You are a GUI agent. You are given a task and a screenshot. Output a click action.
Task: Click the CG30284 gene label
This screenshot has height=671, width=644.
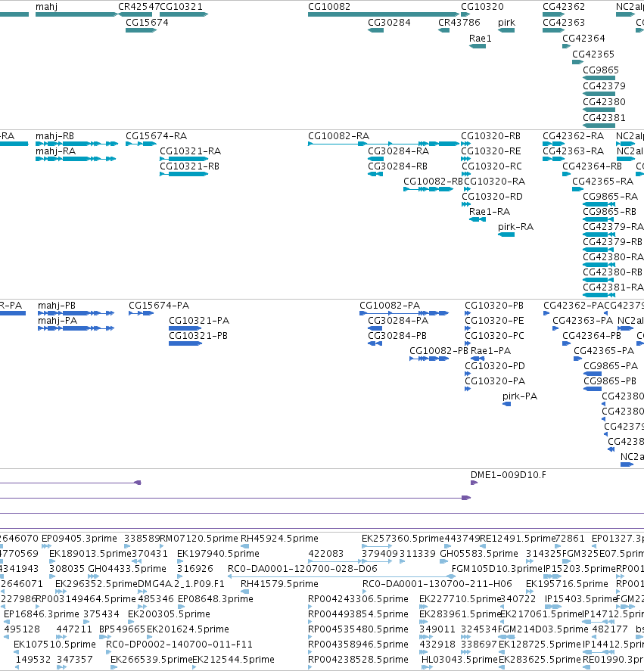coord(389,22)
